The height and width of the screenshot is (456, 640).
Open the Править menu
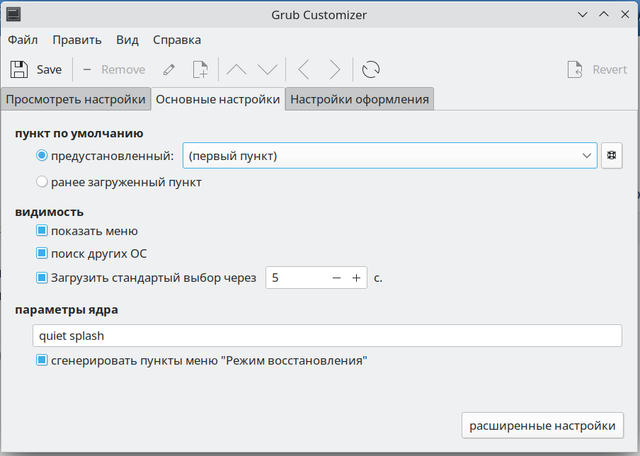tap(77, 40)
